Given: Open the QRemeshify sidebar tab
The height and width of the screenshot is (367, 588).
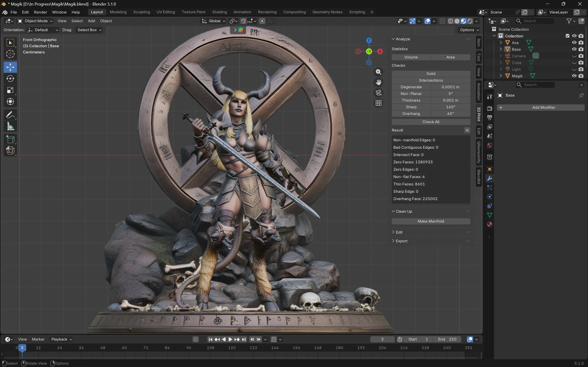Looking at the screenshot, I should (479, 152).
